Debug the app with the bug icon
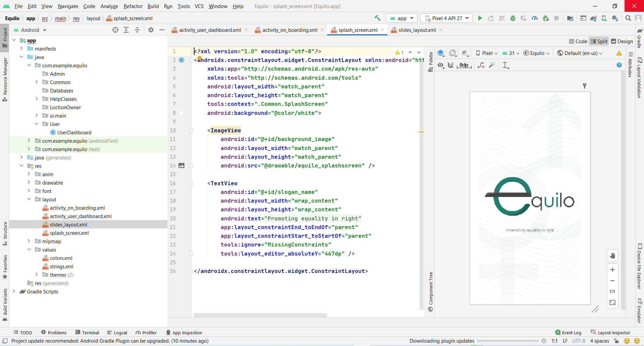This screenshot has height=346, width=644. click(513, 18)
